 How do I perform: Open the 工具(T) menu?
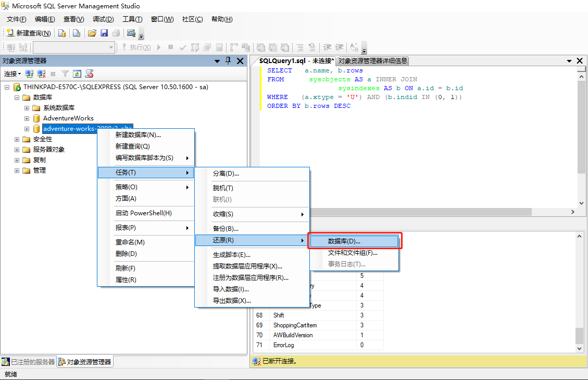[x=132, y=19]
